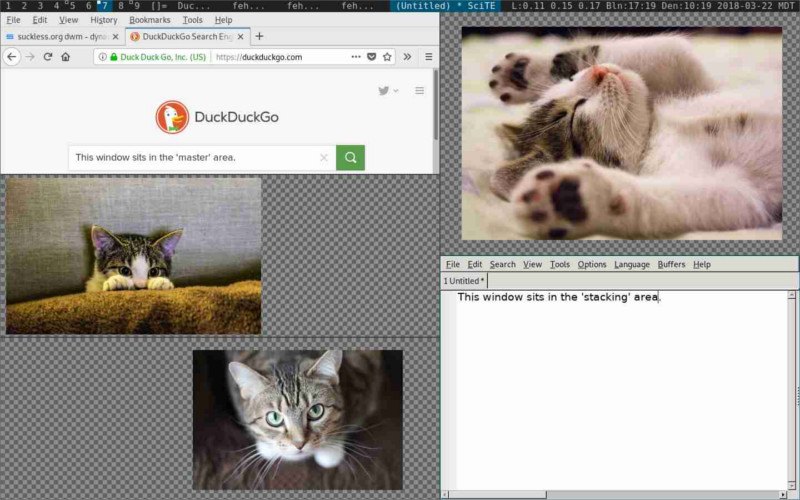Click the green DuckDuckGo search button
This screenshot has height=500, width=800.
(350, 157)
